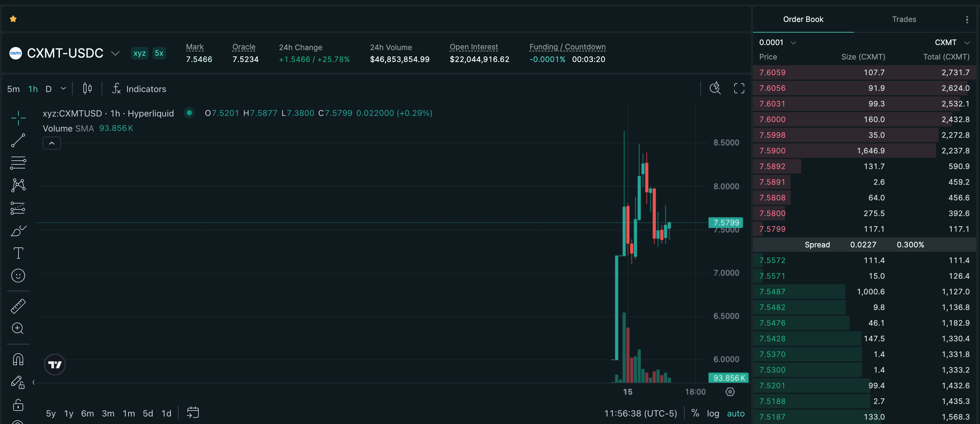Toggle magnet mode for drawings
The image size is (980, 424).
click(x=18, y=359)
